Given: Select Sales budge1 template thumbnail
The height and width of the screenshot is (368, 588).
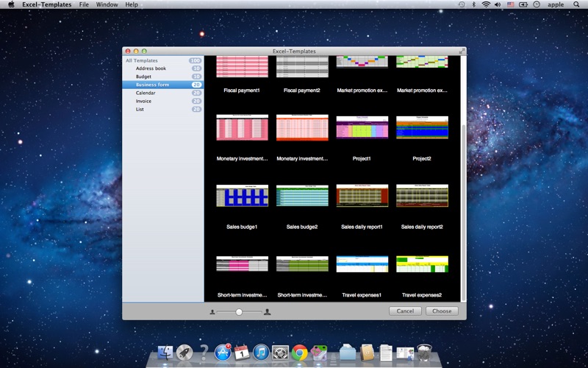Looking at the screenshot, I should click(x=243, y=195).
